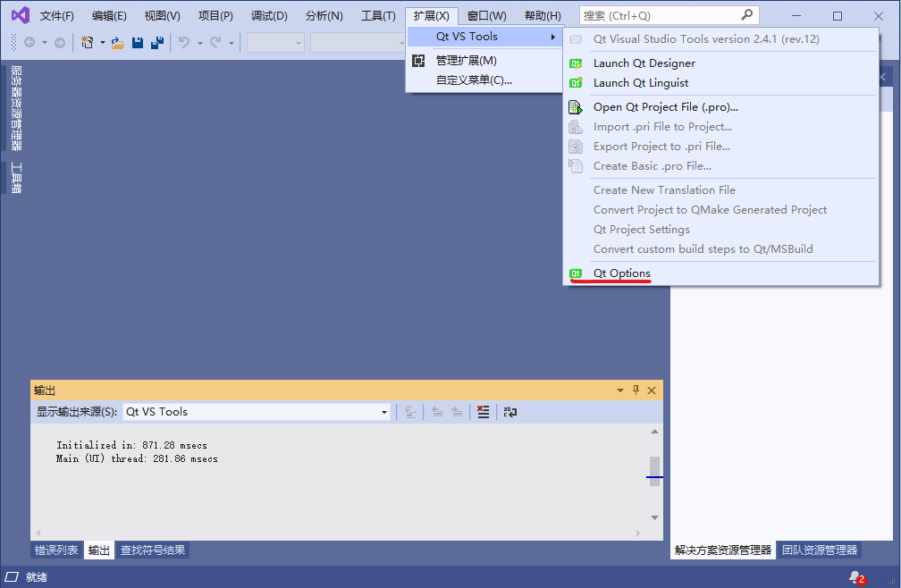This screenshot has width=901, height=588.
Task: Expand the new project dropdown arrow
Action: (102, 43)
